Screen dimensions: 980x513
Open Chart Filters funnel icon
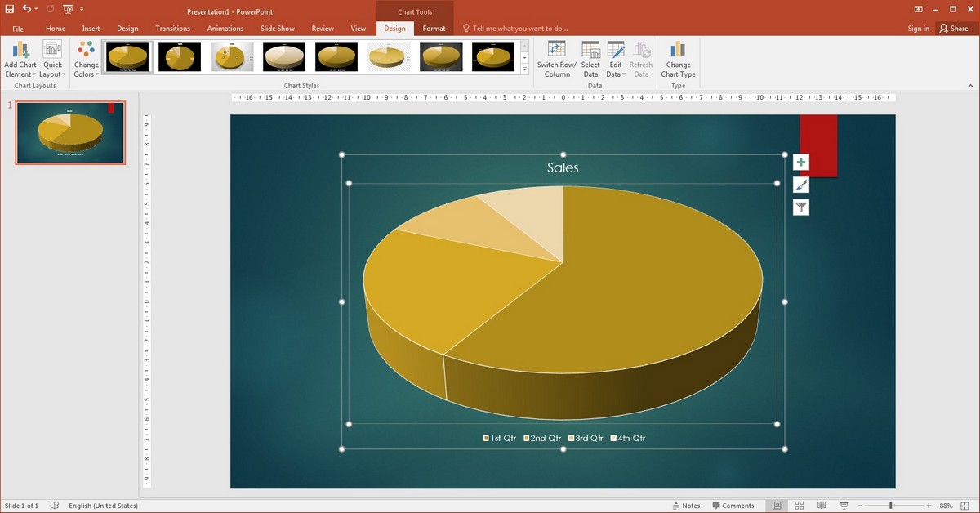(x=800, y=207)
